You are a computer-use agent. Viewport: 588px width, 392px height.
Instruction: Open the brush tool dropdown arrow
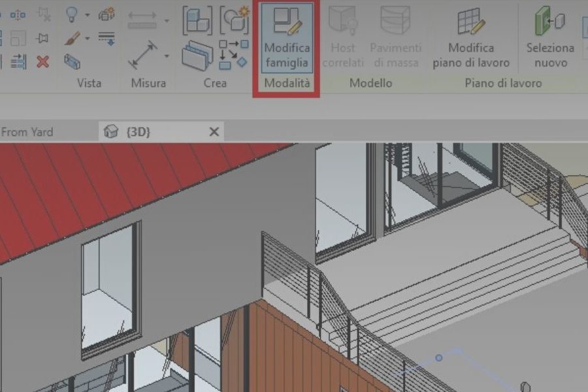(x=87, y=39)
